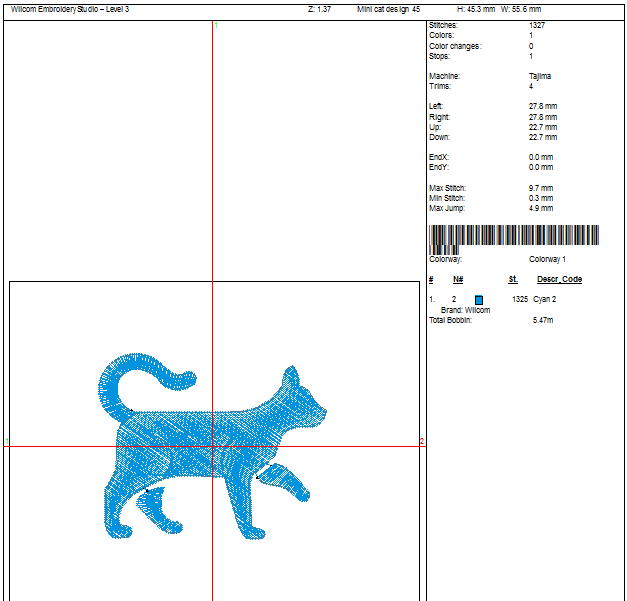Click the N# column header

click(x=458, y=279)
